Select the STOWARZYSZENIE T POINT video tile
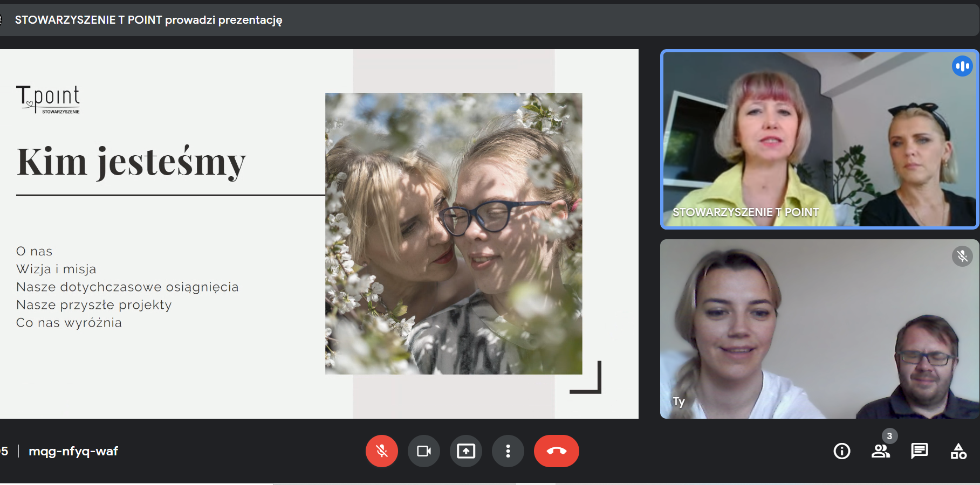The height and width of the screenshot is (485, 980). pos(819,139)
